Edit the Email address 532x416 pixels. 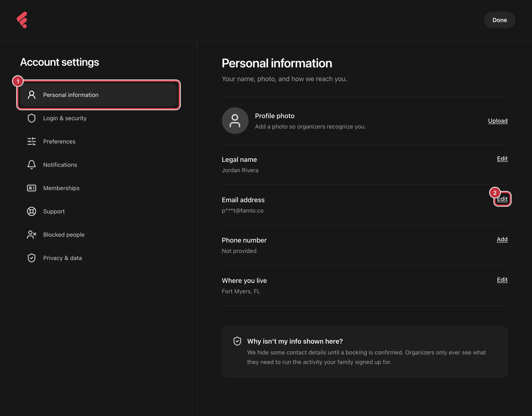(x=502, y=199)
